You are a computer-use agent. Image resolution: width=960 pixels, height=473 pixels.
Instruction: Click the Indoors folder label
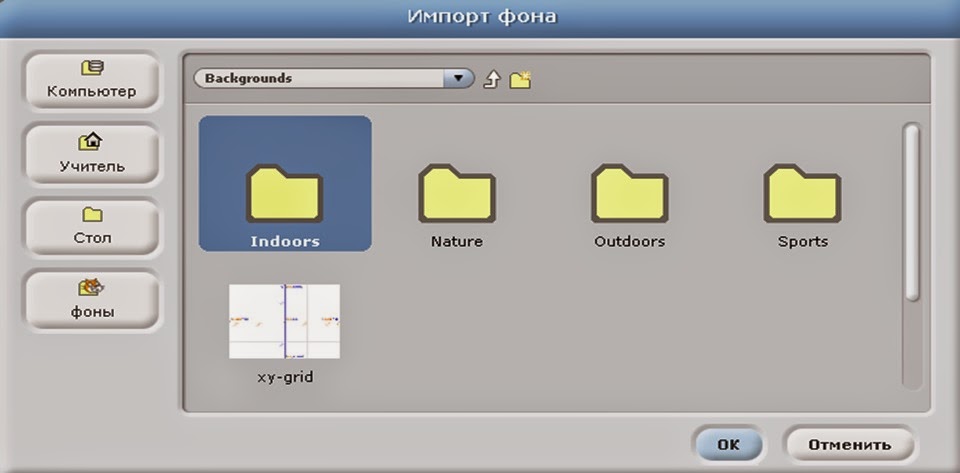(285, 241)
